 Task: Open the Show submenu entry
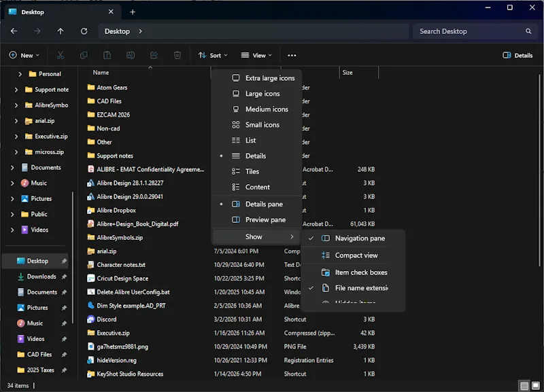(x=257, y=236)
